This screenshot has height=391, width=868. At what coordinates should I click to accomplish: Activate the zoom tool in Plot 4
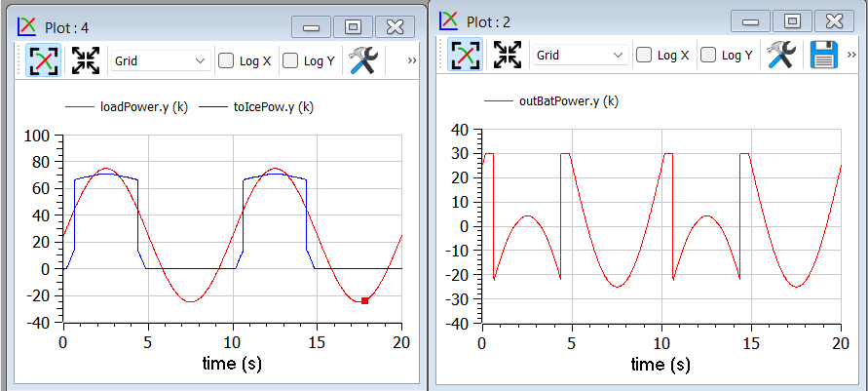(43, 60)
